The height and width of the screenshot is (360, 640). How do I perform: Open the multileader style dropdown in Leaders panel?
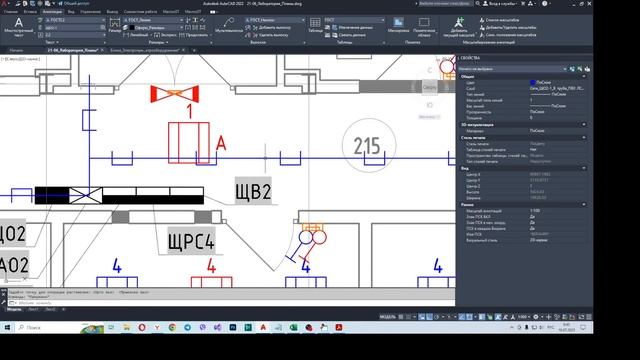[274, 20]
